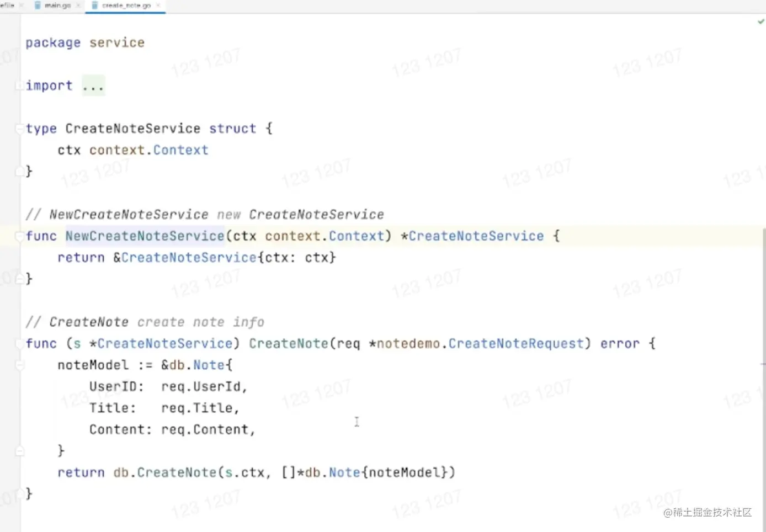
Task: Collapse the NewCreateNoteService function in gutter
Action: [x=19, y=236]
